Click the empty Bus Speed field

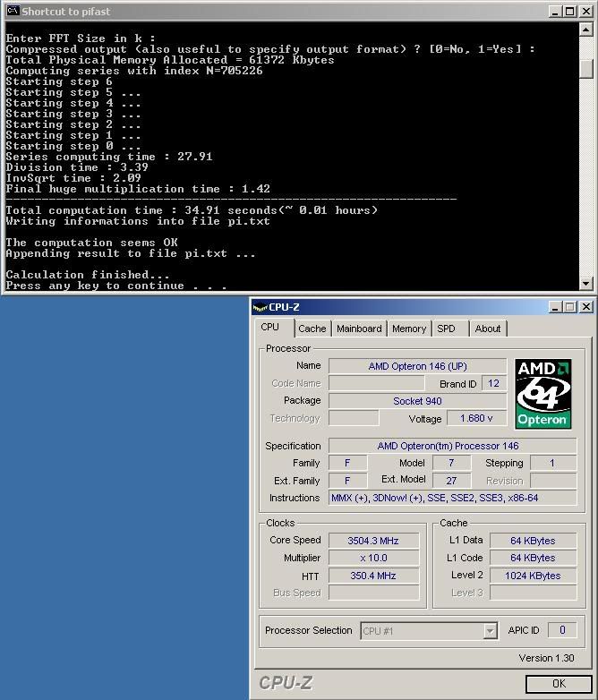click(x=373, y=593)
